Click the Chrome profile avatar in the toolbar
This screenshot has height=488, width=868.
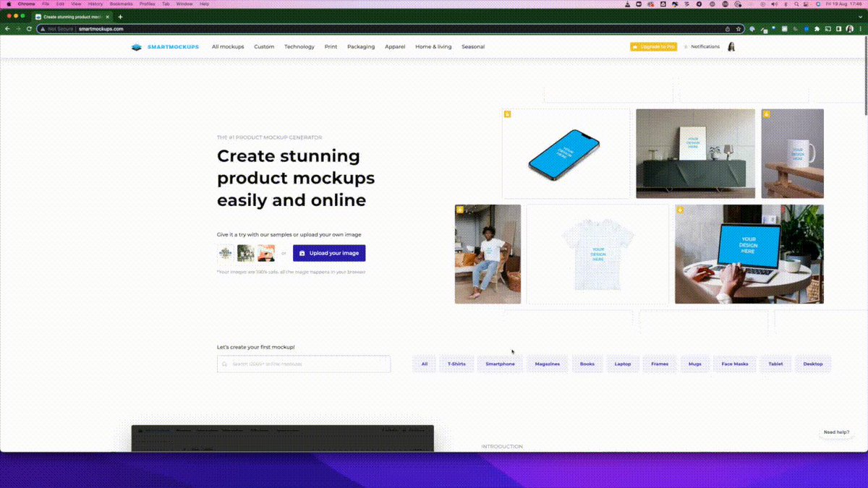click(x=850, y=29)
